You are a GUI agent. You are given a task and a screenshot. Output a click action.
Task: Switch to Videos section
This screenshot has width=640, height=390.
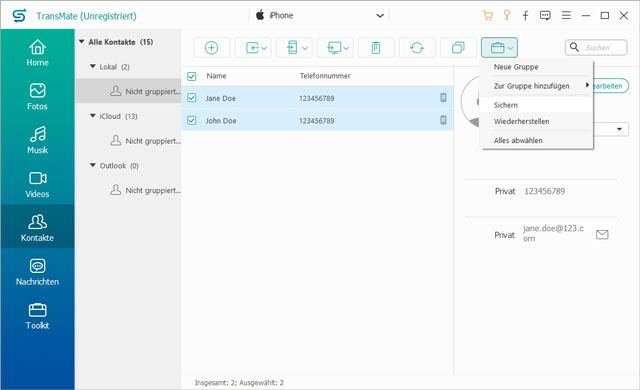coord(38,184)
